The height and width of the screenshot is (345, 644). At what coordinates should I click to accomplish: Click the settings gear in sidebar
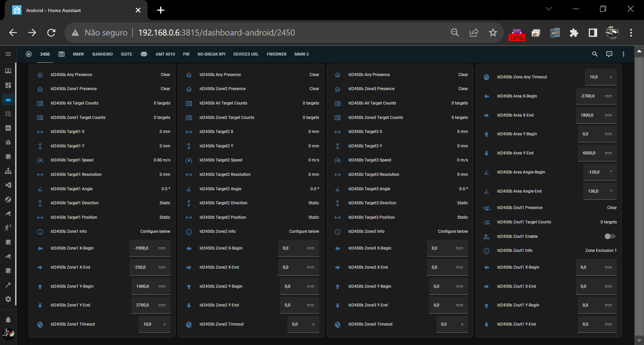tap(8, 299)
